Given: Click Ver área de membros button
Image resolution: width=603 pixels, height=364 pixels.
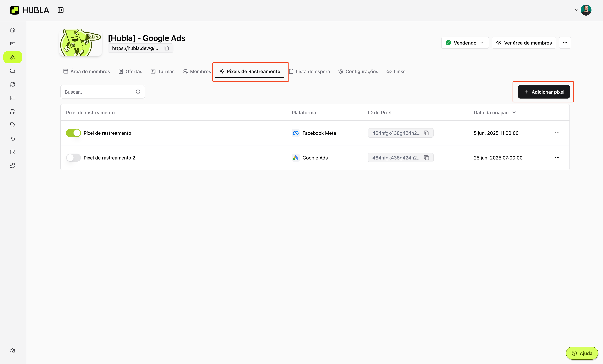Looking at the screenshot, I should (524, 43).
